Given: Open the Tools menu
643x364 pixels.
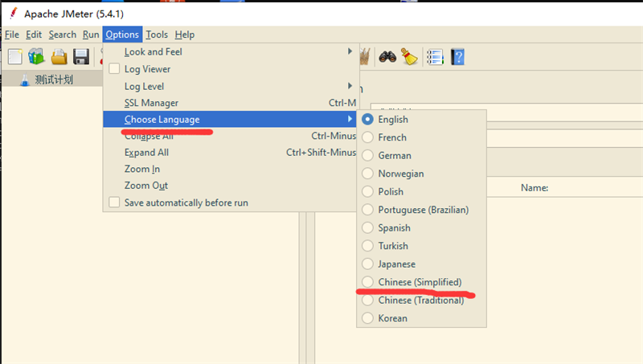Looking at the screenshot, I should tap(157, 35).
